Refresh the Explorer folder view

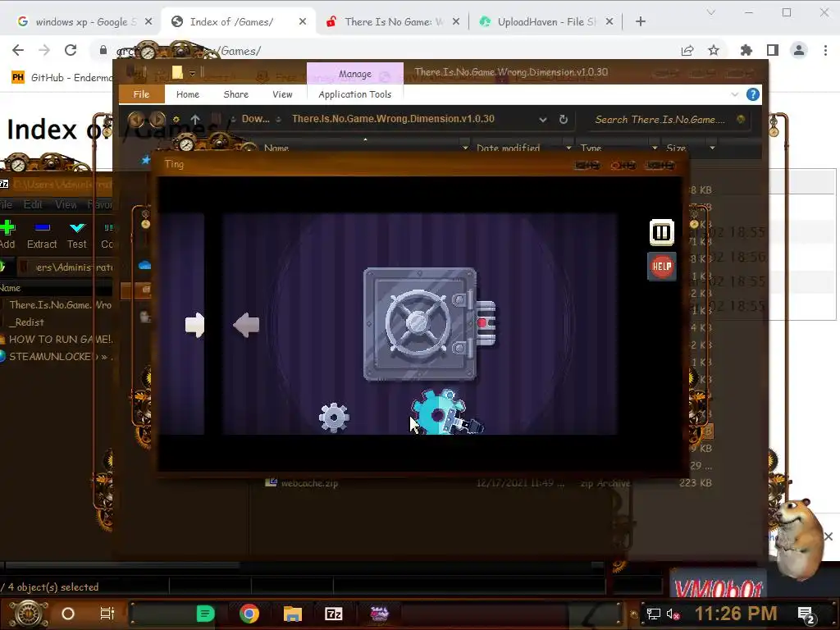point(563,119)
